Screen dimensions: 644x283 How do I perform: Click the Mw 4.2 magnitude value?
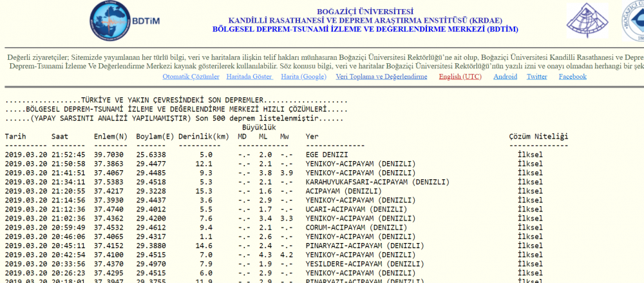coord(287,254)
